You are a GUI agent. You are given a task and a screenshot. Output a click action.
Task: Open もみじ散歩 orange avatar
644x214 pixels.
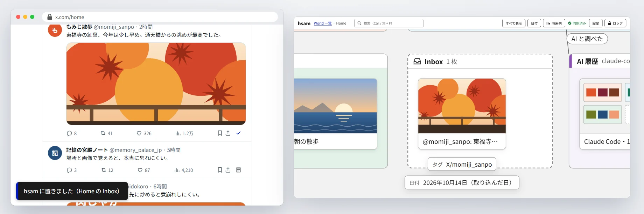pyautogui.click(x=55, y=30)
